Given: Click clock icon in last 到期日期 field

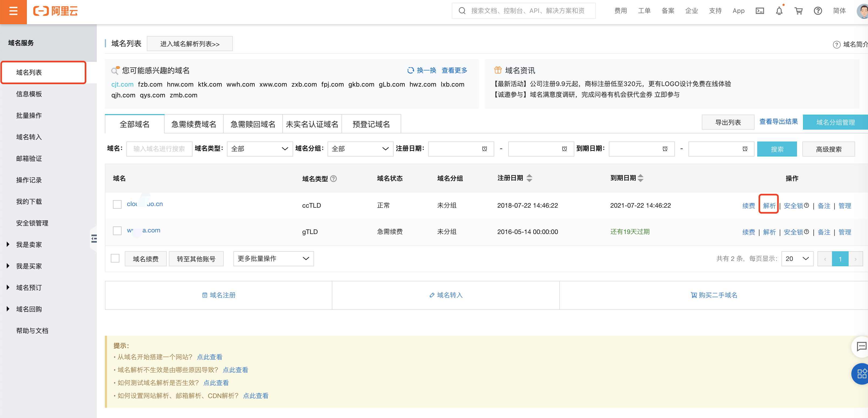Looking at the screenshot, I should (745, 149).
